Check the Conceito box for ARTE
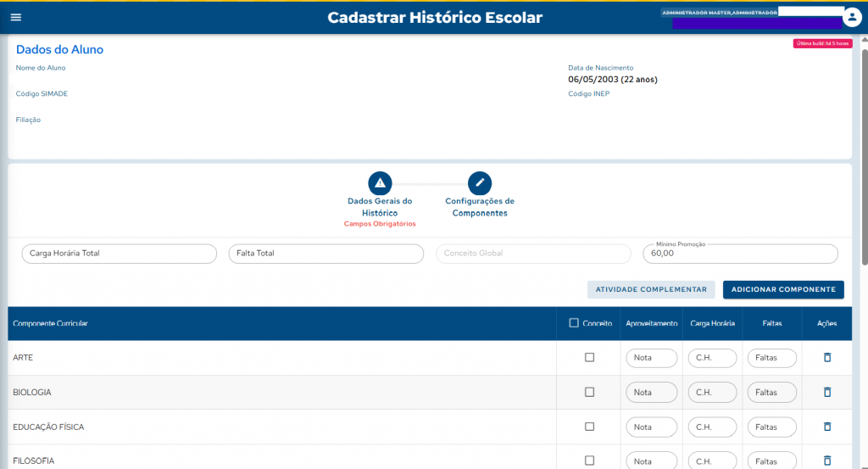 [590, 358]
